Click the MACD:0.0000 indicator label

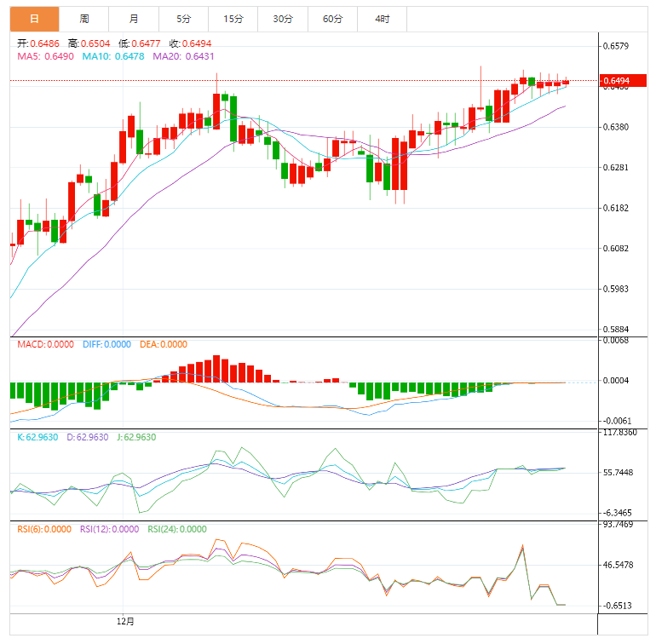[x=46, y=344]
